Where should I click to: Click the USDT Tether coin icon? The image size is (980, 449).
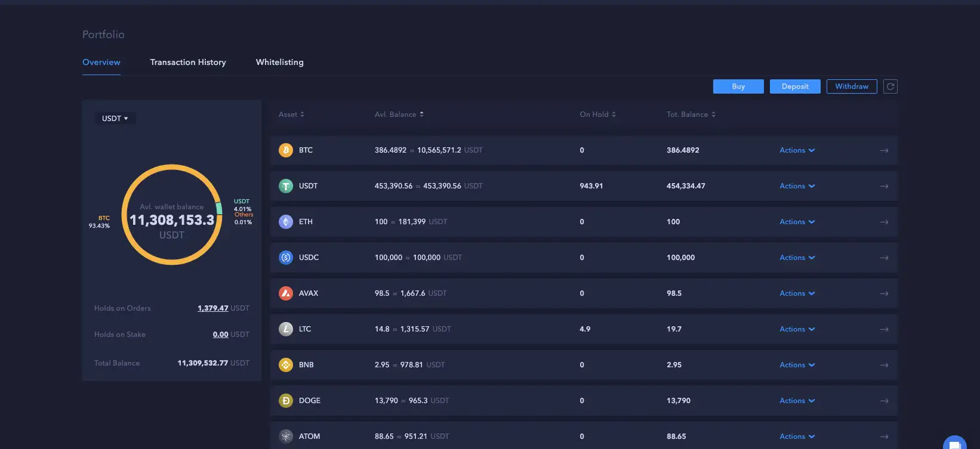[x=286, y=186]
